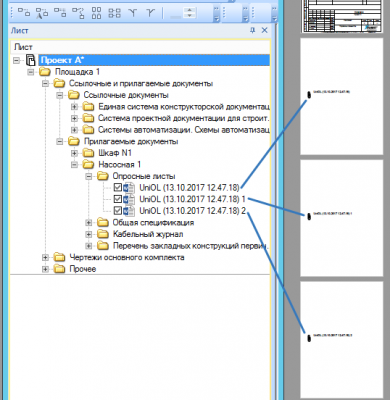
Task: Click the first toolbar icon with connected boxes
Action: [x=24, y=12]
